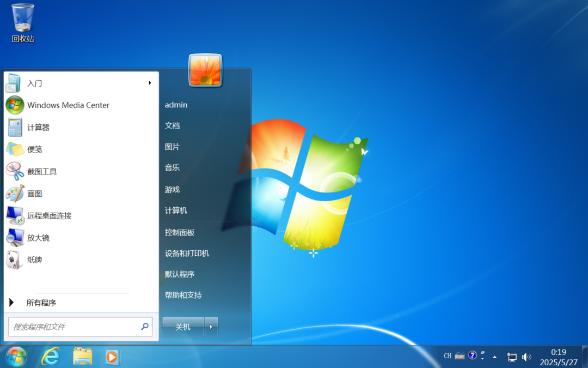
Task: Click the search programs and files box
Action: 76,327
